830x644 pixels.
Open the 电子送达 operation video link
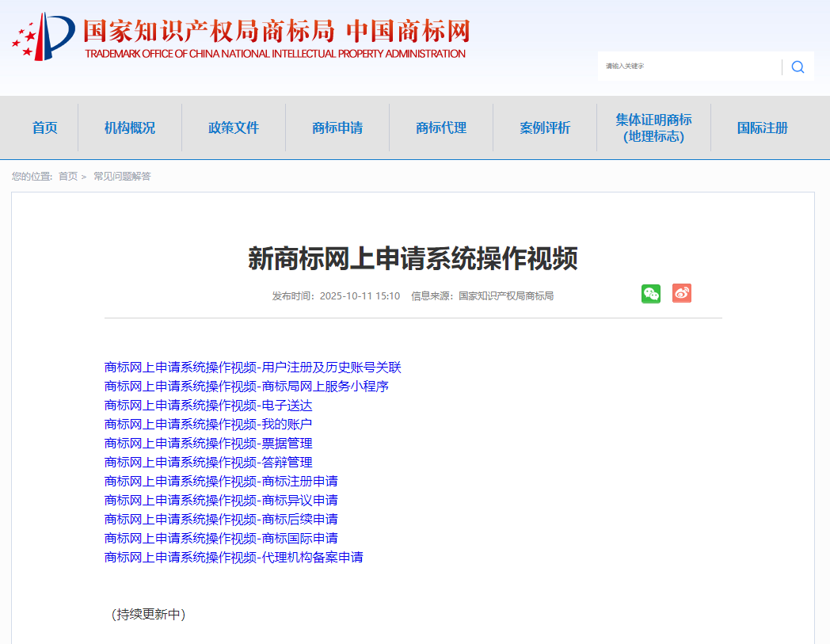208,406
